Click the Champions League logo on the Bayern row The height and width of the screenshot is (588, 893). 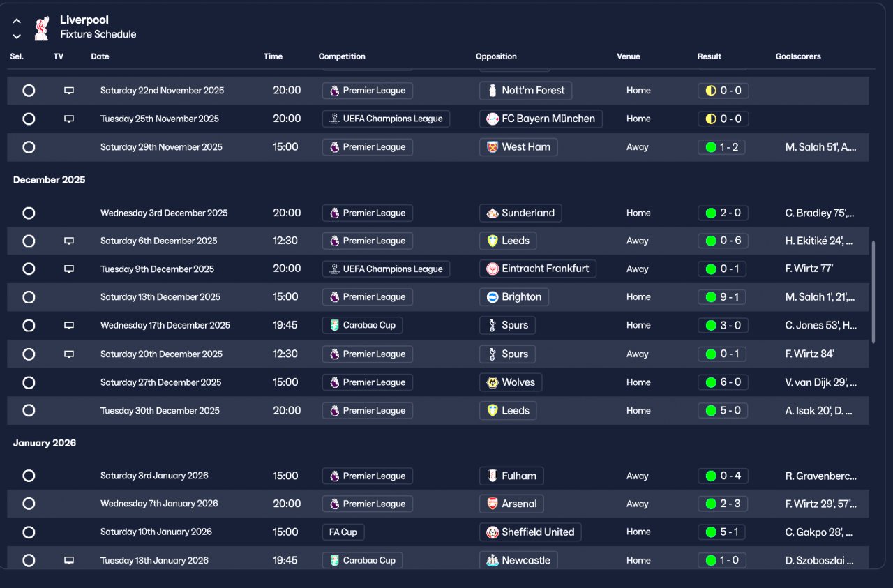[x=334, y=119]
